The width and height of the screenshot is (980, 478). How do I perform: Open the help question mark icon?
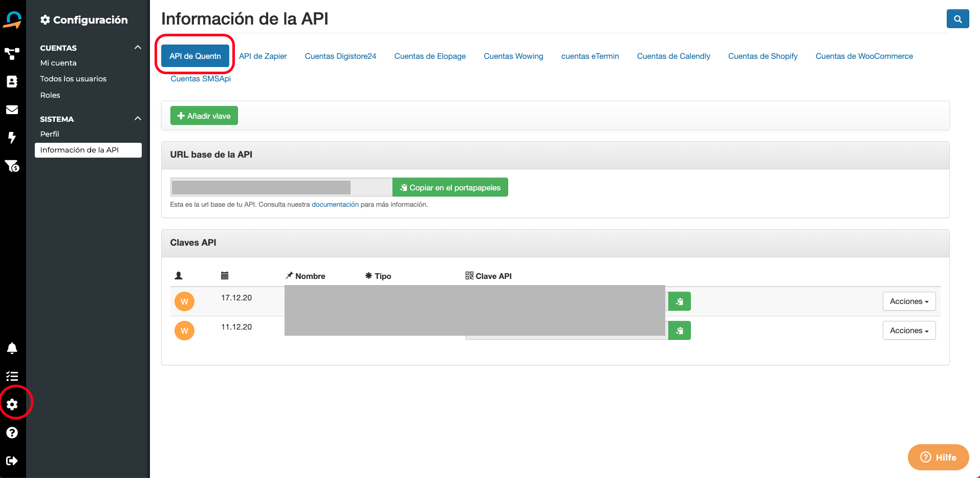point(12,432)
